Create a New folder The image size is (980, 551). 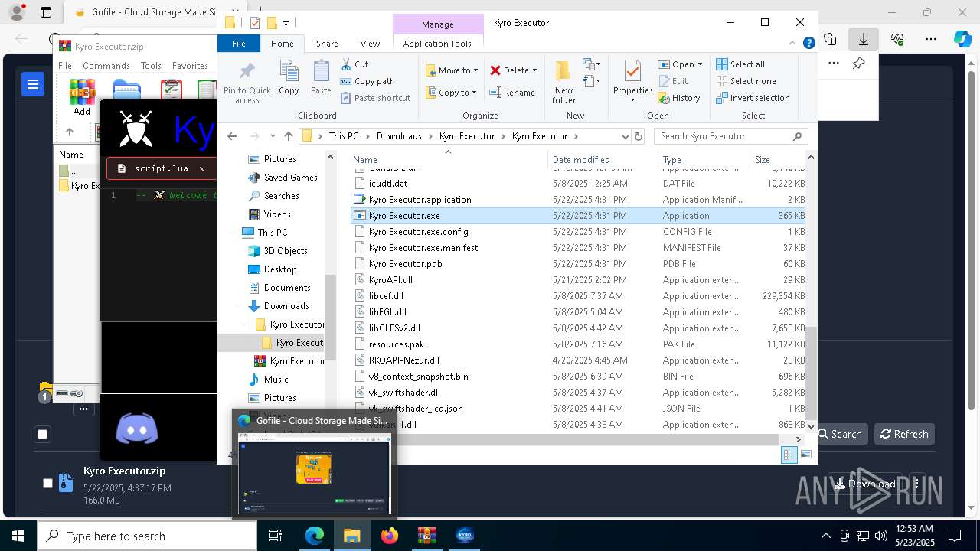(x=563, y=81)
